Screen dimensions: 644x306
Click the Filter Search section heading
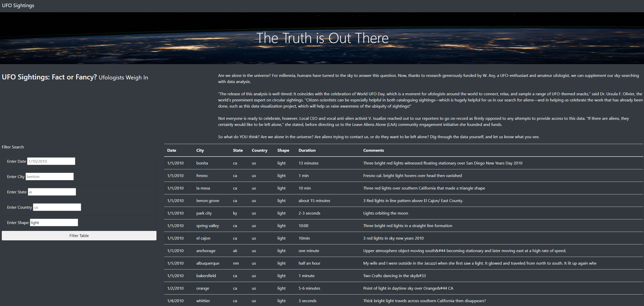[x=13, y=147]
